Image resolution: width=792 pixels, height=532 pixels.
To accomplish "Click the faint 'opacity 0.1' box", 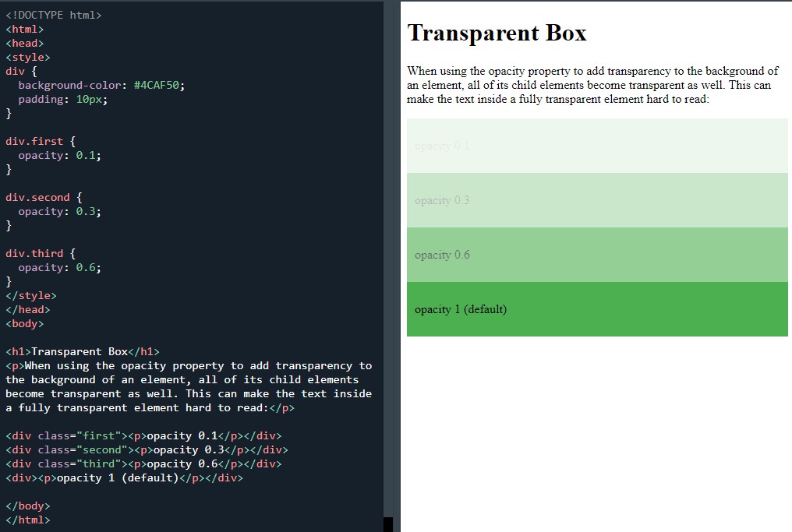I will click(x=596, y=146).
